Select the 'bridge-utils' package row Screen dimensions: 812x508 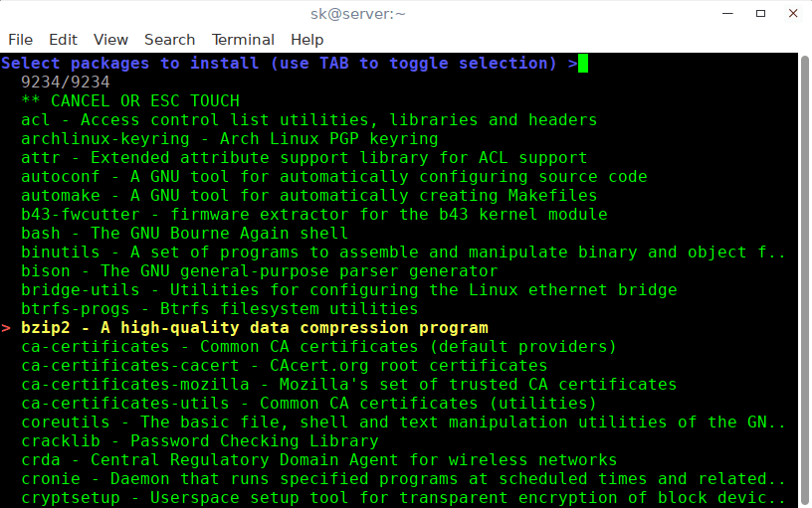coord(349,289)
